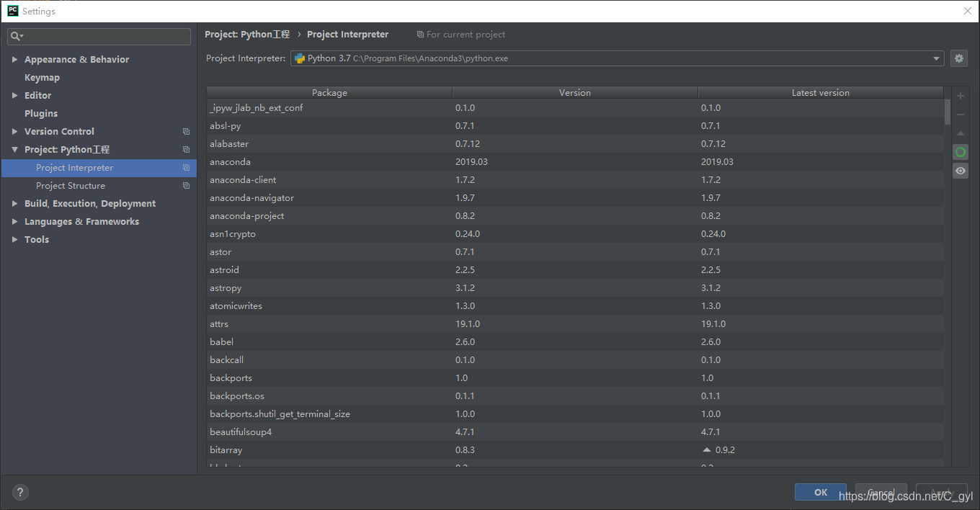
Task: Click the help question mark button
Action: point(21,493)
